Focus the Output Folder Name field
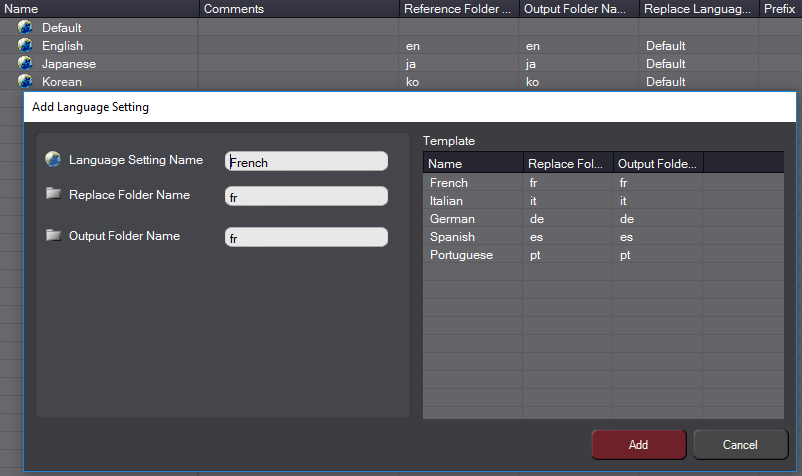This screenshot has width=802, height=476. coord(306,237)
